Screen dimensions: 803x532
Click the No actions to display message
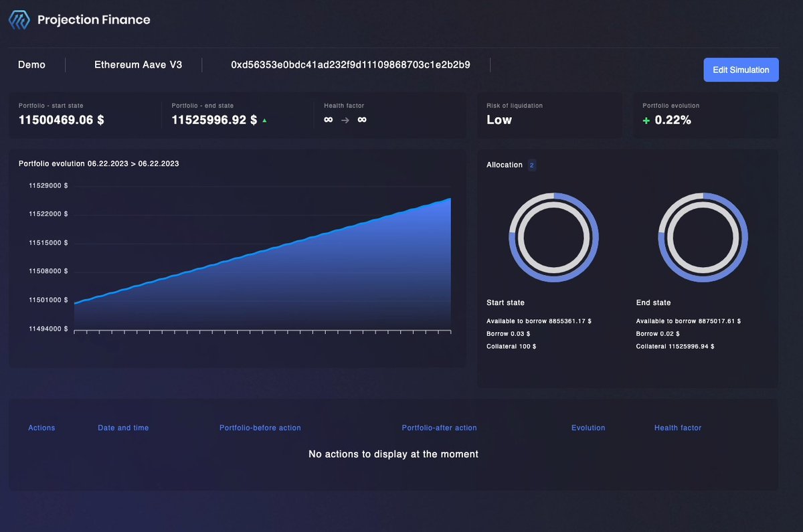point(393,454)
